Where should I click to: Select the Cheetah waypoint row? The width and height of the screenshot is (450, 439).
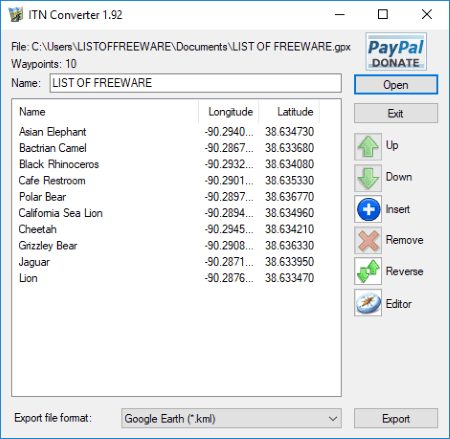coord(166,229)
